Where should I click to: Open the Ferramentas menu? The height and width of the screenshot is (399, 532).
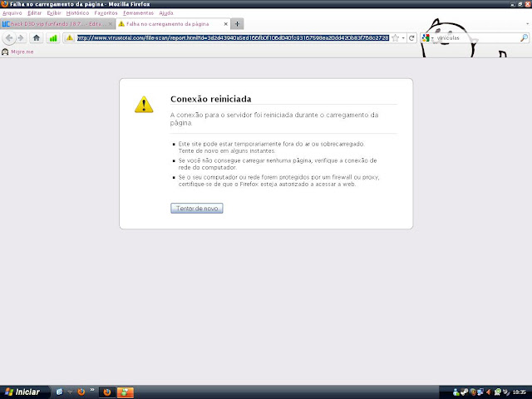coord(138,13)
